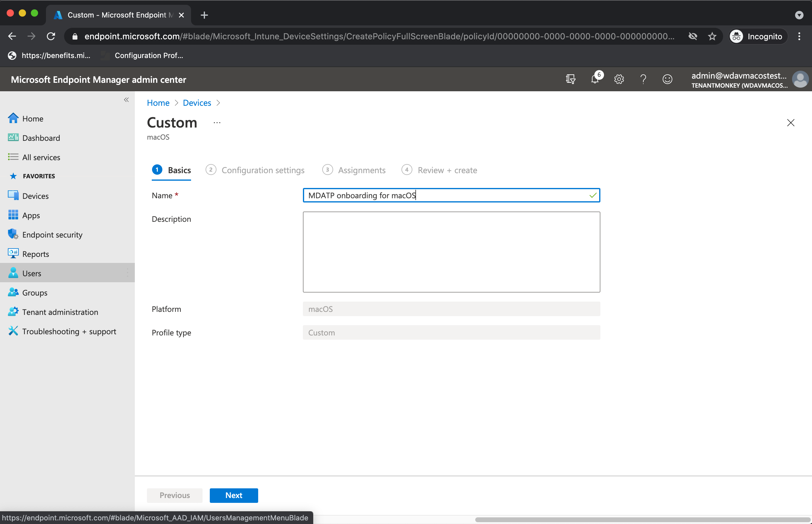Open the notifications bell
Image resolution: width=812 pixels, height=524 pixels.
click(x=595, y=79)
